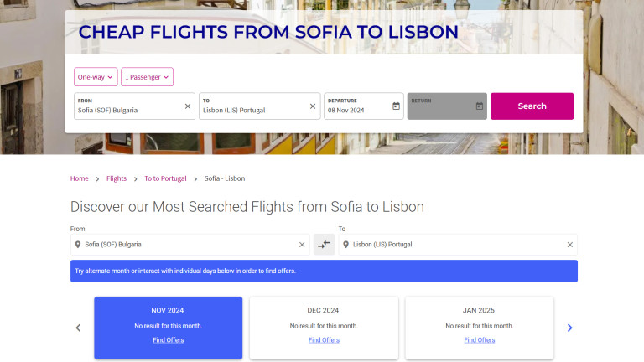
Task: Select the DEC 2024 month card
Action: coord(324,311)
